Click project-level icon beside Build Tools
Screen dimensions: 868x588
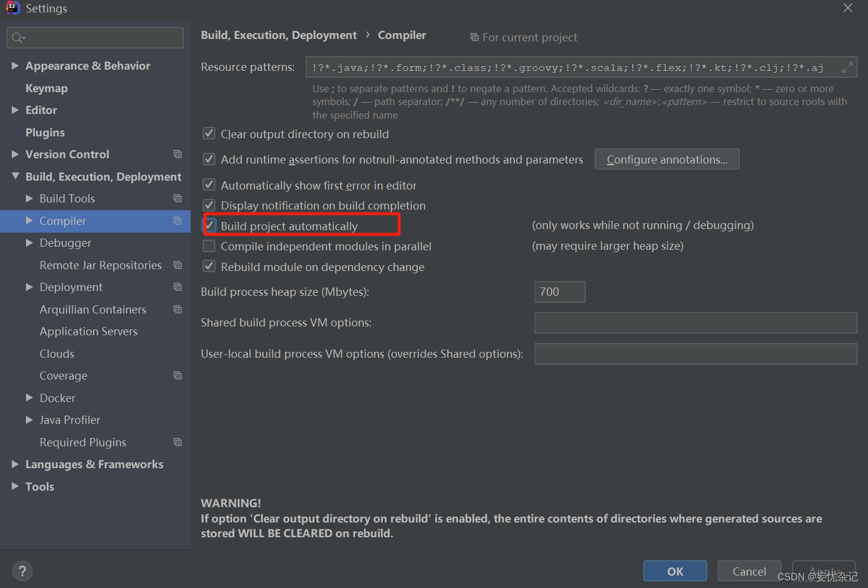coord(177,198)
